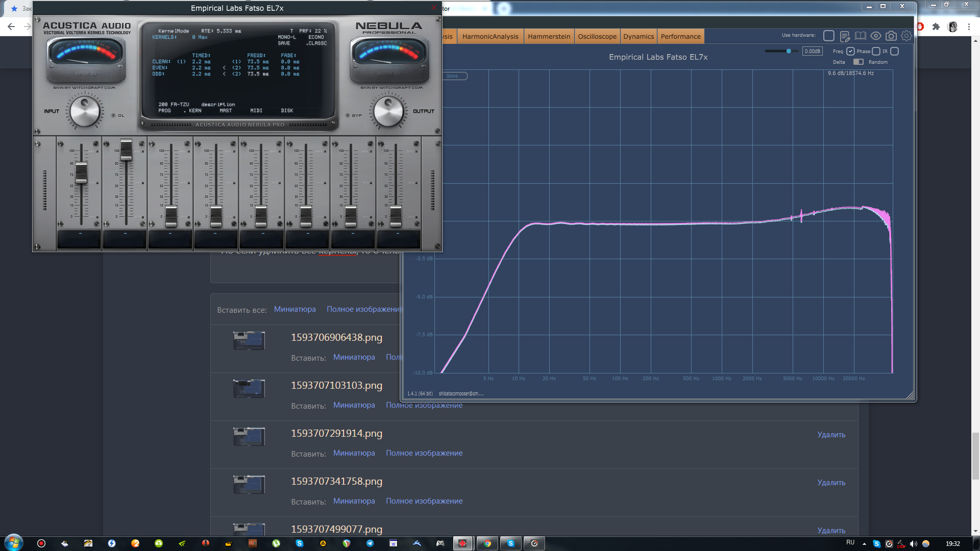Click the 0.00dB value field
The height and width of the screenshot is (551, 980).
[812, 51]
